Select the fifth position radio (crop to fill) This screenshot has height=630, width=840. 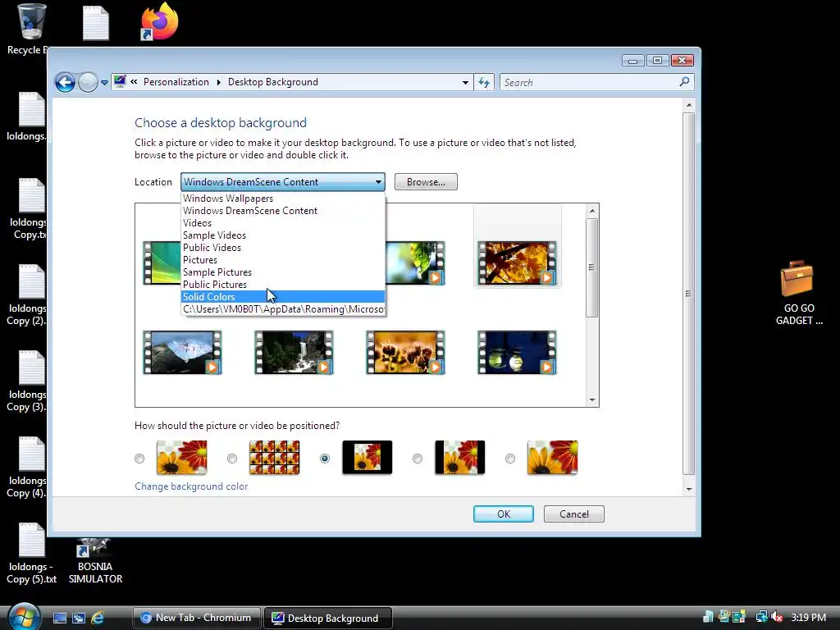coord(510,459)
